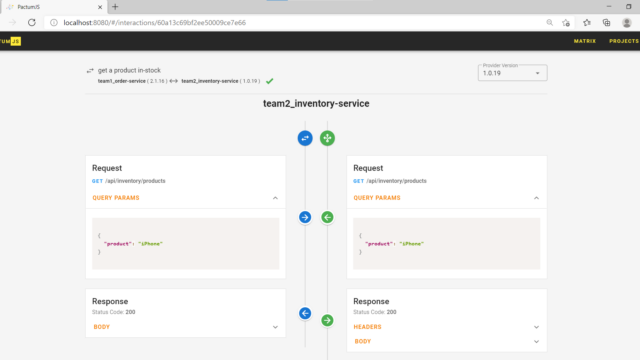Click the blue right-arrow request icon
The width and height of the screenshot is (640, 360).
pos(305,217)
